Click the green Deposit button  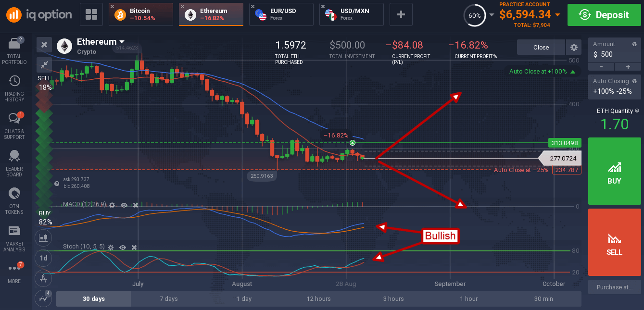pos(604,15)
